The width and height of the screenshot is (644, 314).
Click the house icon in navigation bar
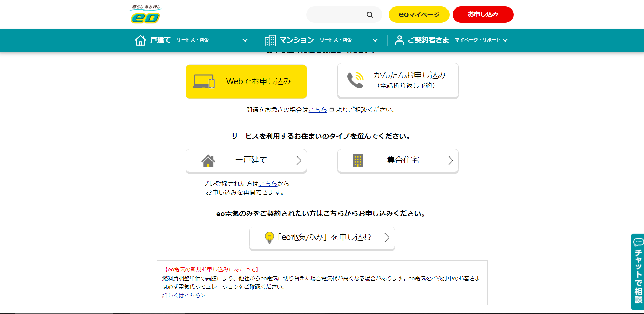click(140, 40)
